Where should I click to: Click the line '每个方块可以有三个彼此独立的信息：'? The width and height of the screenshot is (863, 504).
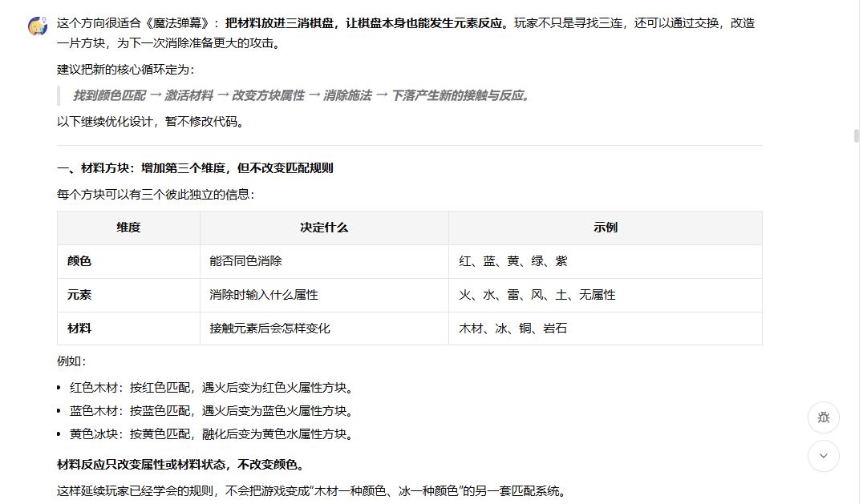coord(156,195)
